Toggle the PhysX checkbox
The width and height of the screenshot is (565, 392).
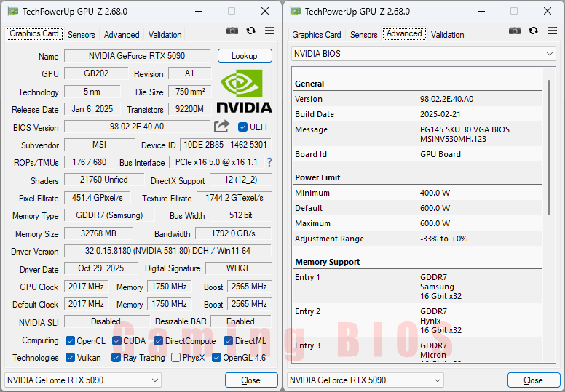pyautogui.click(x=176, y=358)
